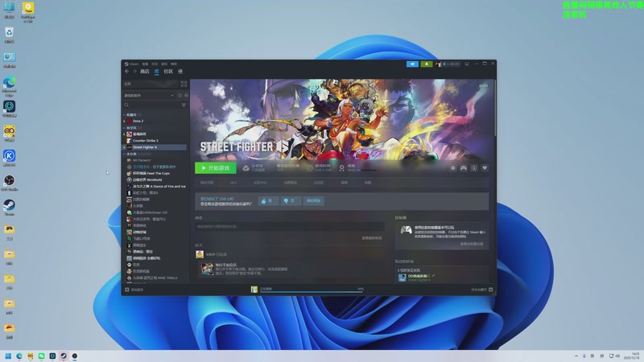Go back with the Steam back arrow
This screenshot has width=644, height=362.
[127, 72]
